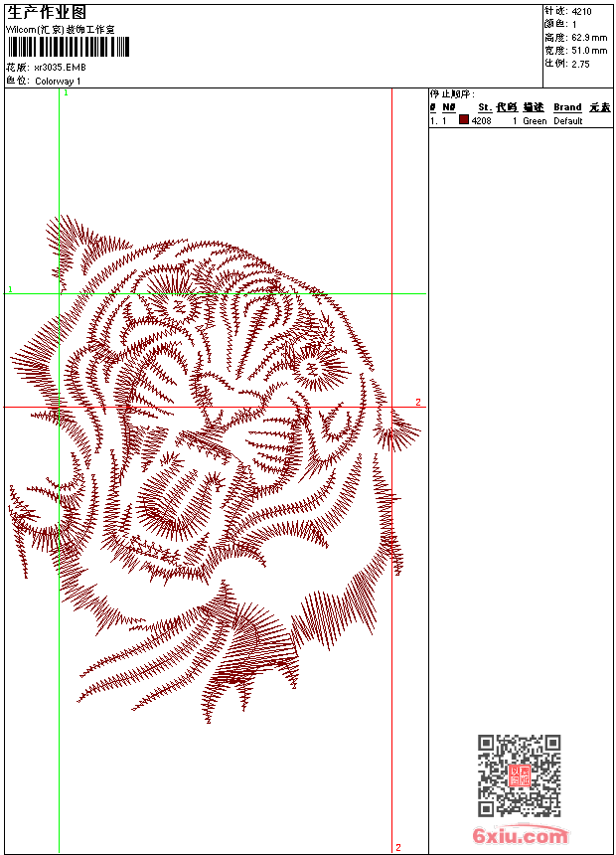616x855 pixels.
Task: Click the green guide label 1 at left
Action: (10, 289)
